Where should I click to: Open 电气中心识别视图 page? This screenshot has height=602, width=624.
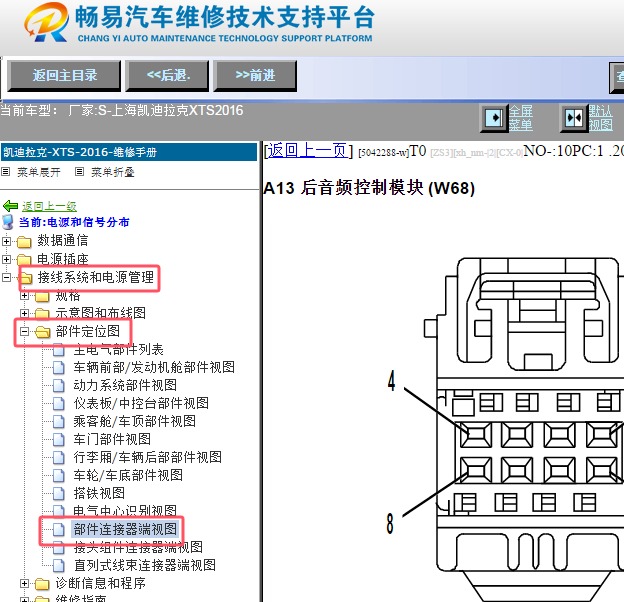[125, 510]
